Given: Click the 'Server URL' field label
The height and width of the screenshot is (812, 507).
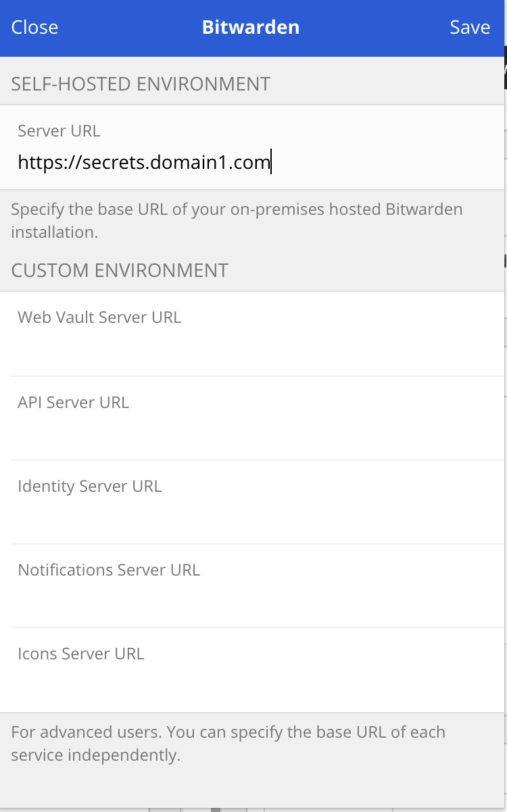Looking at the screenshot, I should point(59,131).
